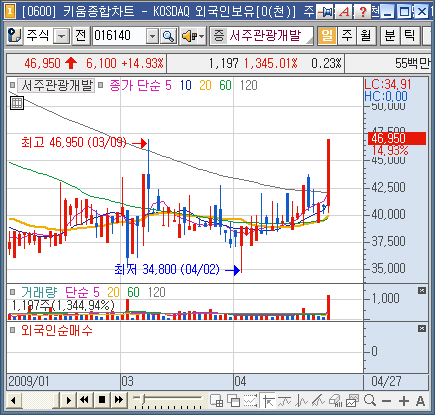Switch to the 월 (monthly) chart period
435x415 pixels.
pos(366,36)
